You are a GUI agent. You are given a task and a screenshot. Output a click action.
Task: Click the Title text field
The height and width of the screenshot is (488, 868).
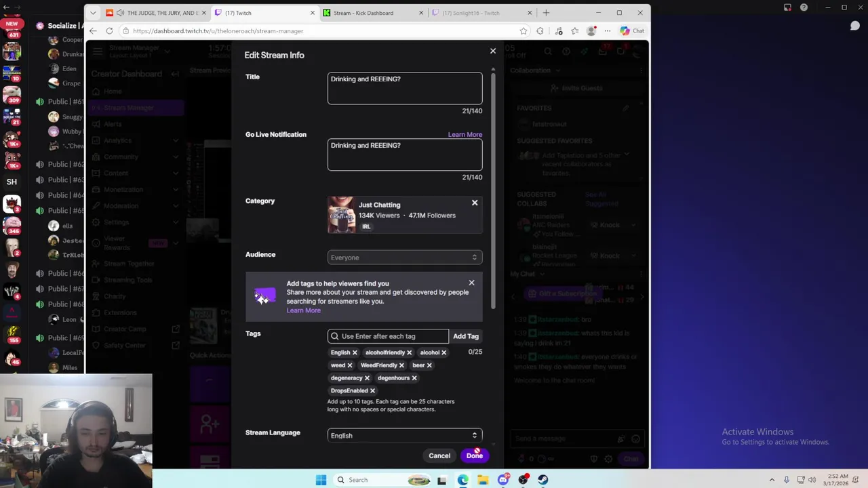(405, 88)
